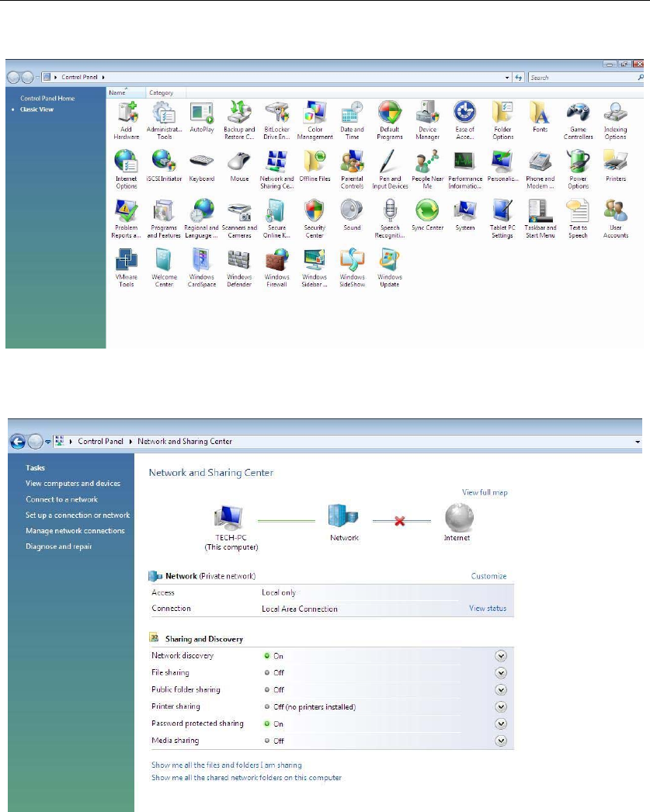Open the Sound icon
Viewport: 650px width, 812px height.
pos(353,216)
